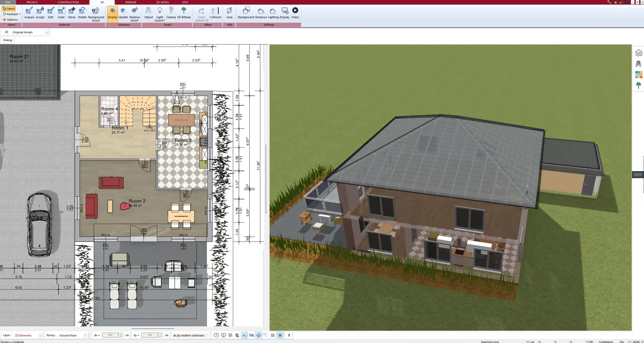The width and height of the screenshot is (644, 343).
Task: Click the Options button
Action: 10,20
